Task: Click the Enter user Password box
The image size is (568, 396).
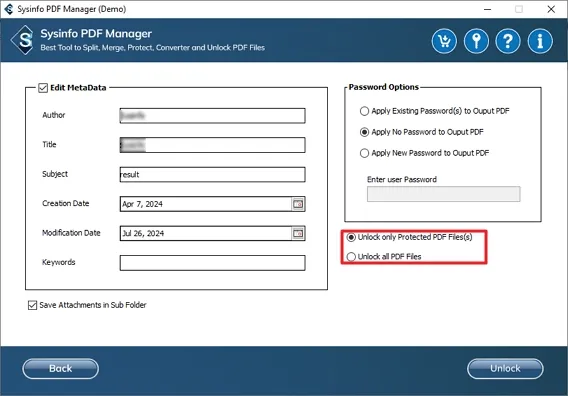Action: (x=444, y=194)
